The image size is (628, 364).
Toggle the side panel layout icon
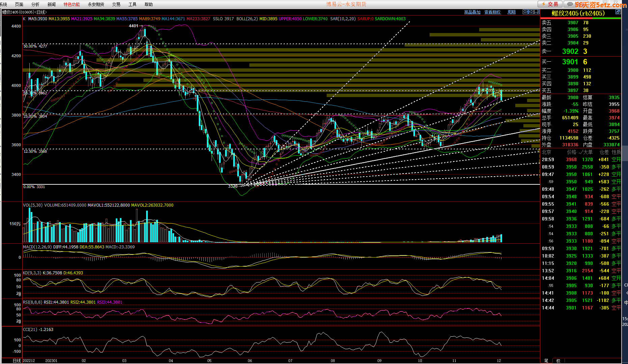click(537, 12)
